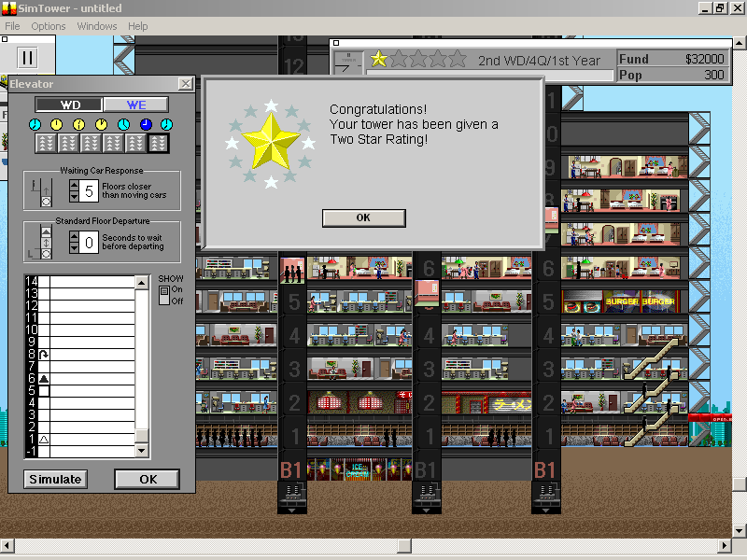Toggle the SHOW On/Off switch
This screenshot has height=560, width=747.
(164, 295)
